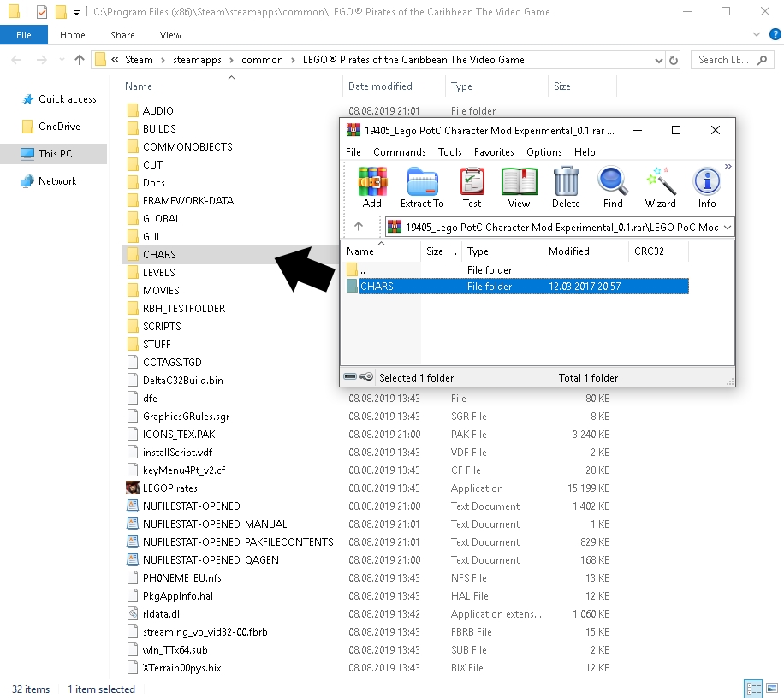Open the recent locations dropdown arrow
The image size is (784, 698).
[62, 60]
